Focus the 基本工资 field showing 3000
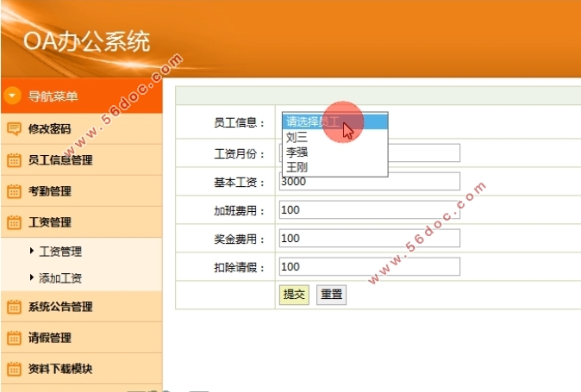Screen dimensions: 581x392 pos(370,182)
